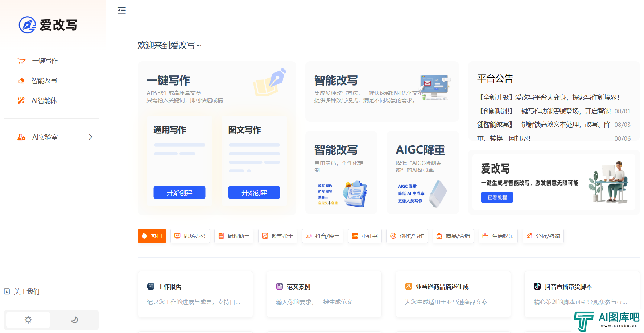Click the pen illustration on 一键写作 banner

click(x=270, y=82)
